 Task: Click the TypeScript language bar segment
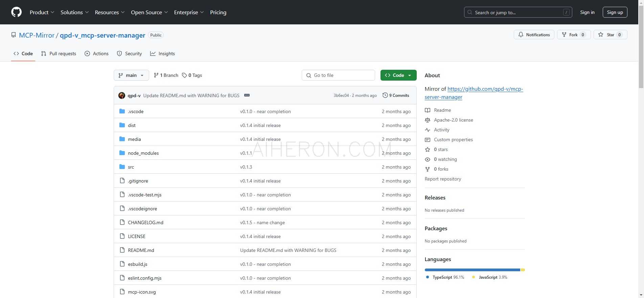coord(472,270)
